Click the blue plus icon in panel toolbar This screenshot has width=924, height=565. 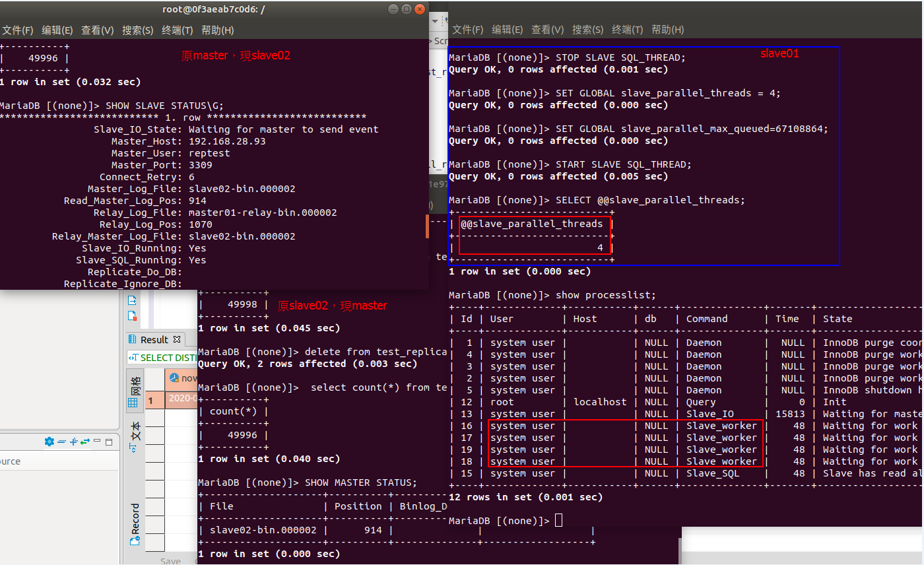[x=73, y=442]
